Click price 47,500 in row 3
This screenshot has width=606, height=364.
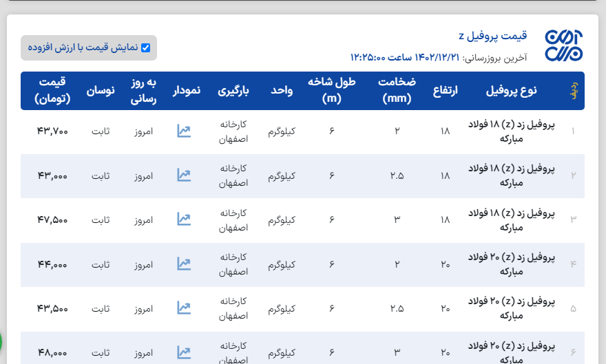point(52,220)
